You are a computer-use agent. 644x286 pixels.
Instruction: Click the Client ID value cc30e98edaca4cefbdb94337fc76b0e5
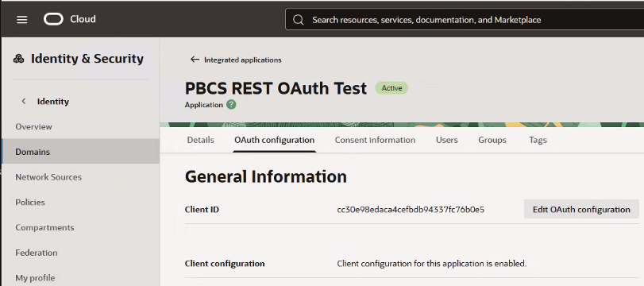(411, 210)
